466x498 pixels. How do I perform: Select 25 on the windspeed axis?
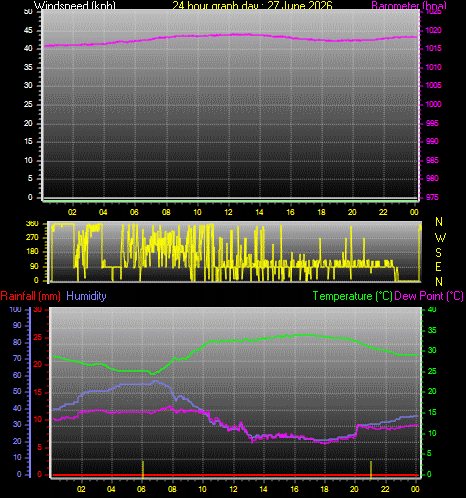pos(28,104)
